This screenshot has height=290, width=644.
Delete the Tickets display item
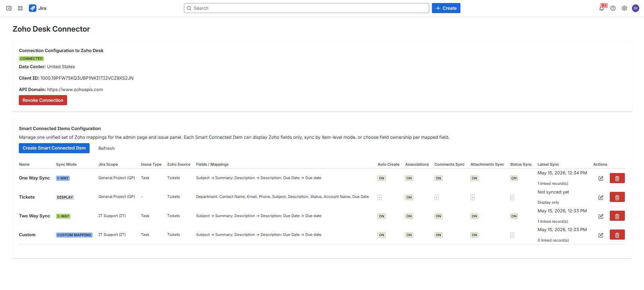617,197
